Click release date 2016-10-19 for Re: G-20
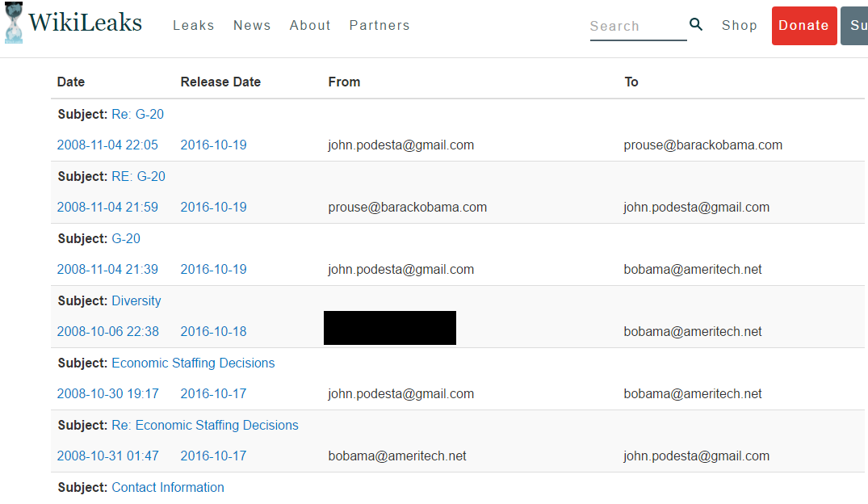This screenshot has width=868, height=504. click(214, 145)
